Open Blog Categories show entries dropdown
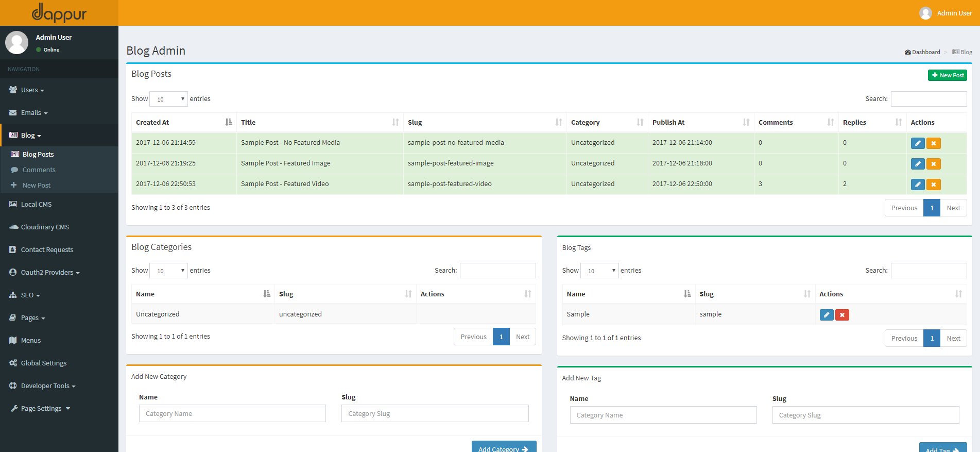 [168, 271]
